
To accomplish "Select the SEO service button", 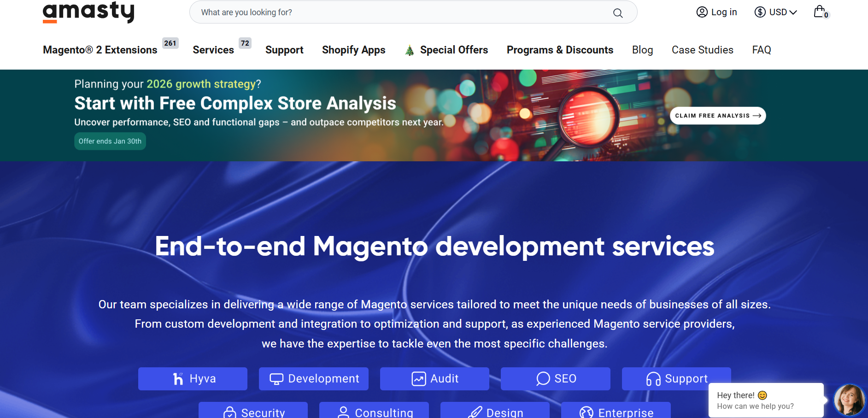I will [556, 379].
